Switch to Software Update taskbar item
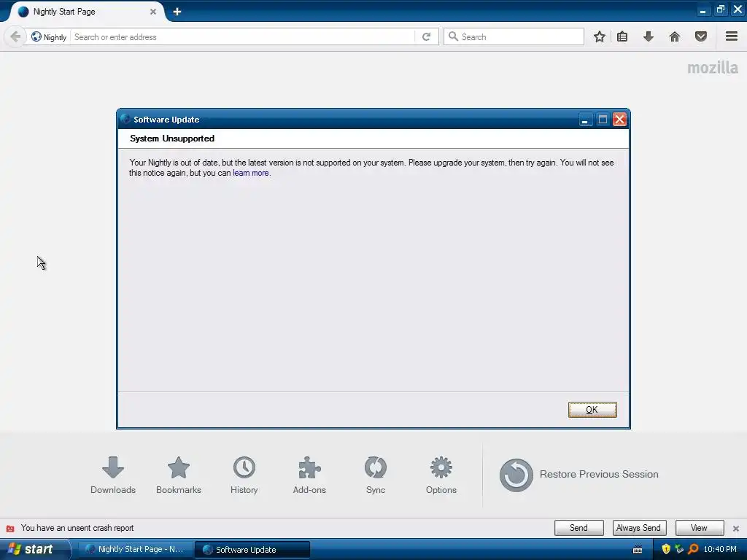 (x=252, y=549)
